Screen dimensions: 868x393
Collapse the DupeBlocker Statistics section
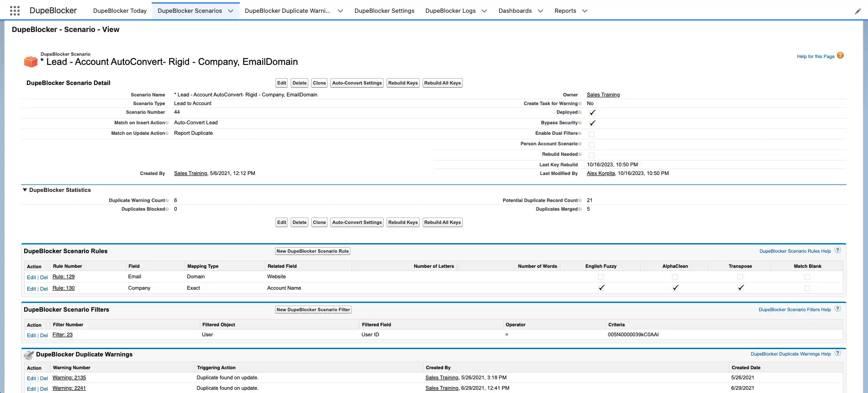[x=25, y=190]
